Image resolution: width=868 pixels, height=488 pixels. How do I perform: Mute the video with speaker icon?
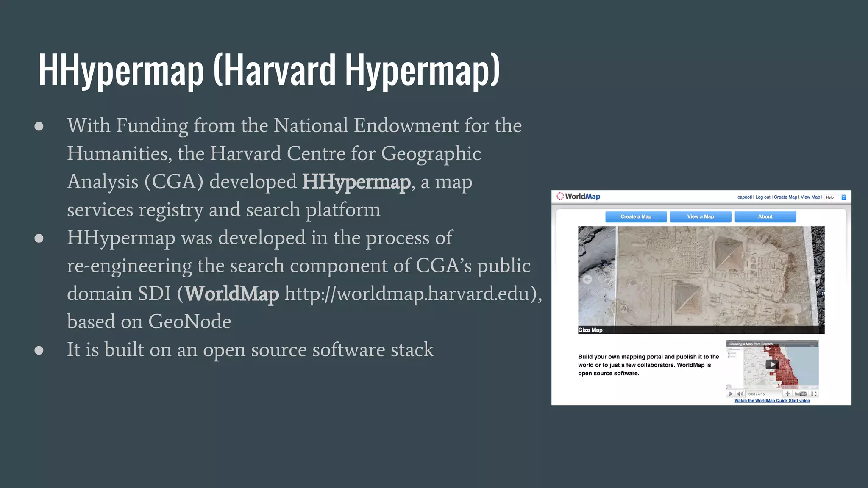coord(740,394)
